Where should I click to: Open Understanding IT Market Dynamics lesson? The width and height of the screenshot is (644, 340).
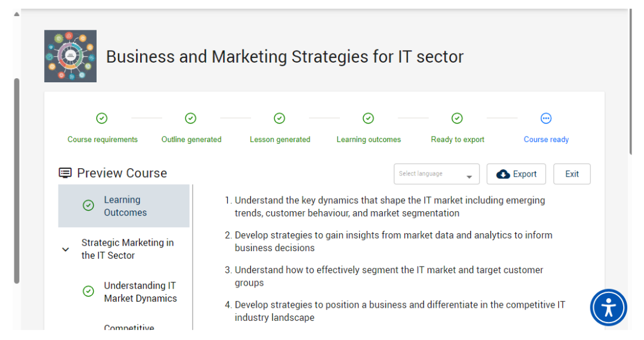click(140, 292)
